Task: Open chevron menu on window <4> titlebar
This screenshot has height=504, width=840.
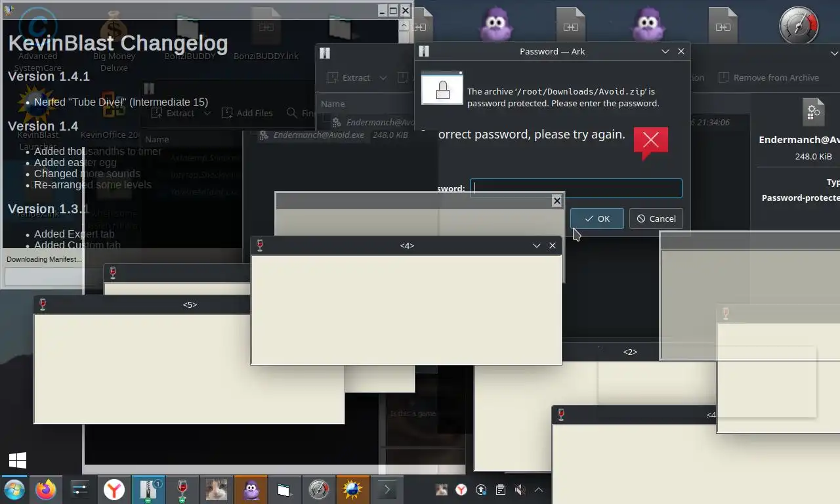Action: [x=536, y=245]
